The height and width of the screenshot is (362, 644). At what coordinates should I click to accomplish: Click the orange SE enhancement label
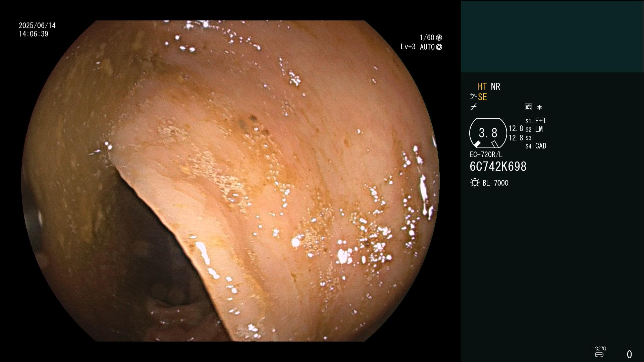[482, 97]
